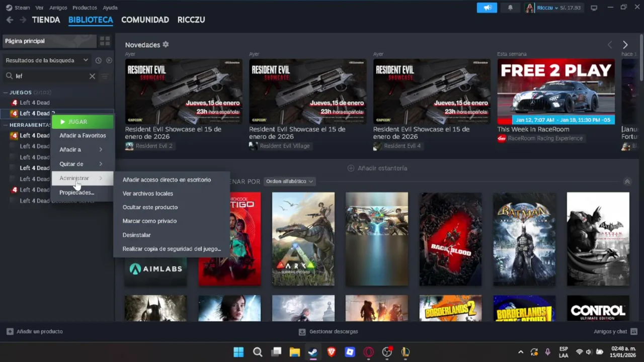Click the Gestionar descargas download icon
Image resolution: width=644 pixels, height=362 pixels.
pos(302,332)
